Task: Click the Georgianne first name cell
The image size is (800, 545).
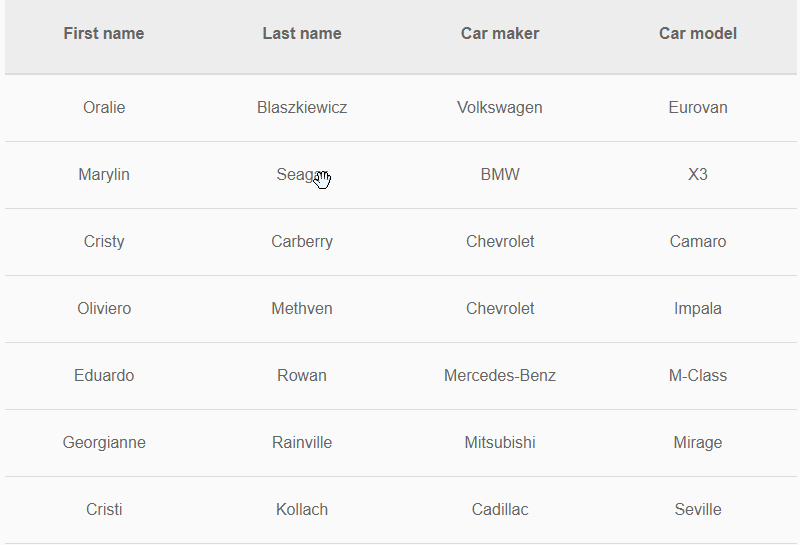Action: pyautogui.click(x=104, y=443)
